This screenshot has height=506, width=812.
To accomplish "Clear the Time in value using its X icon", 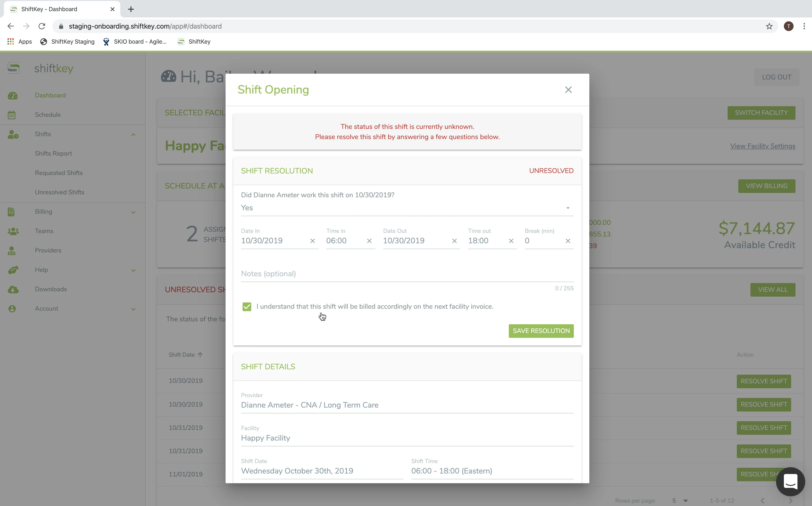I will click(369, 241).
